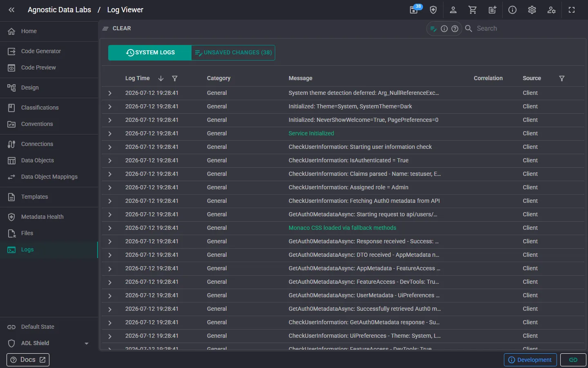Sort Log Time column with arrow

[x=161, y=79]
